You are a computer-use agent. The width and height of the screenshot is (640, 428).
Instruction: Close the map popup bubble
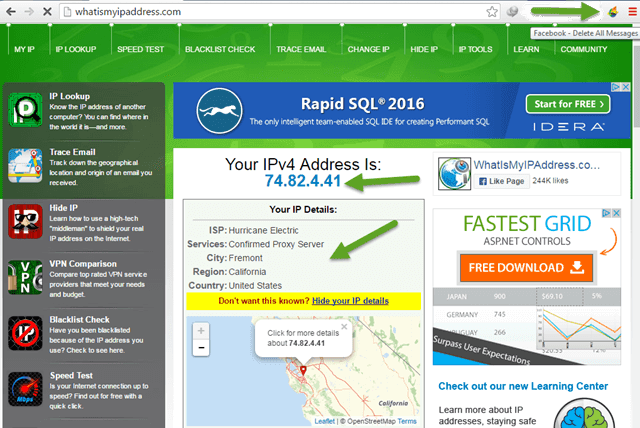pos(344,326)
